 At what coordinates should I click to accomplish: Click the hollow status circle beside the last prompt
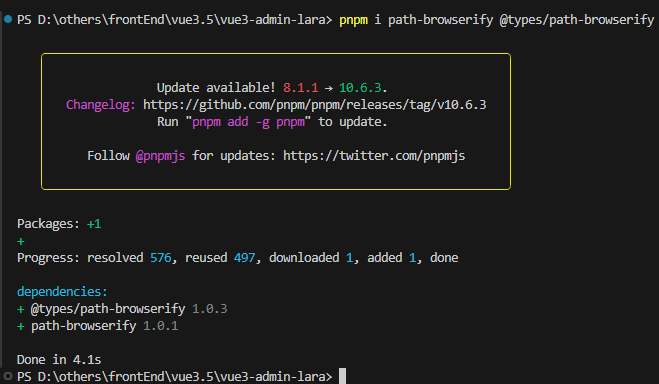pyautogui.click(x=8, y=376)
